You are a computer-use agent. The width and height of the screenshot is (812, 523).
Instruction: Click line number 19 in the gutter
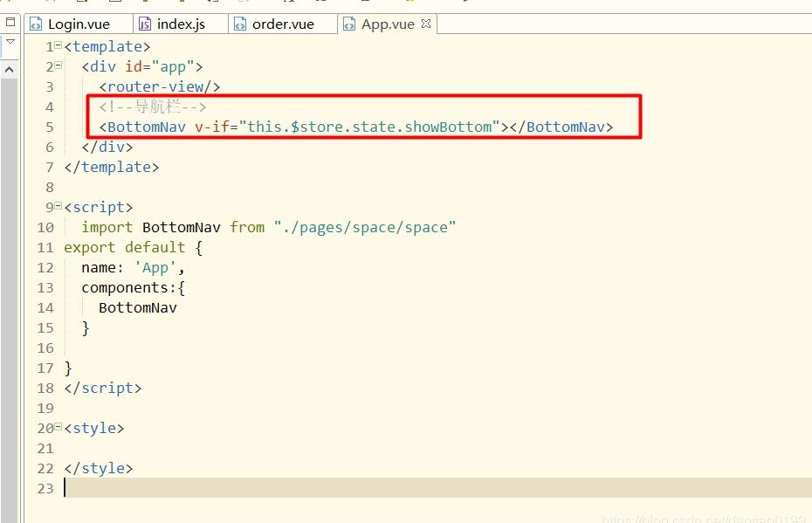coord(45,409)
